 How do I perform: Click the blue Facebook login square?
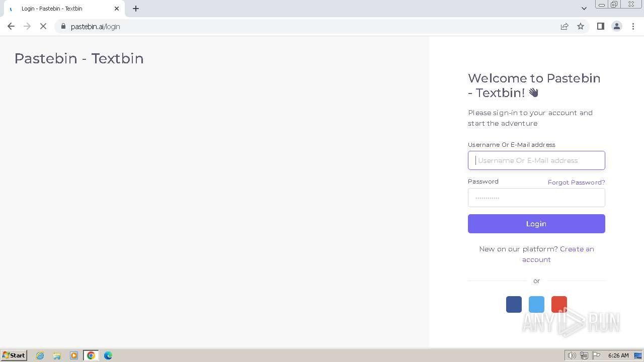514,304
